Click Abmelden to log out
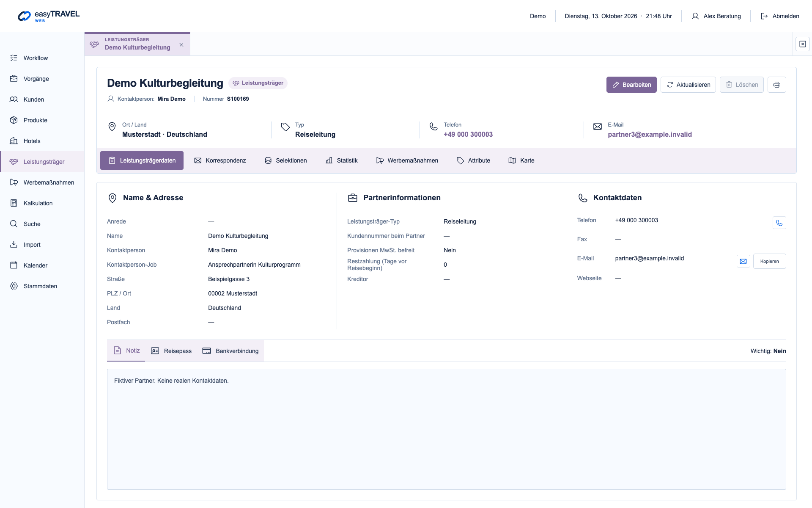The height and width of the screenshot is (508, 812). point(780,16)
